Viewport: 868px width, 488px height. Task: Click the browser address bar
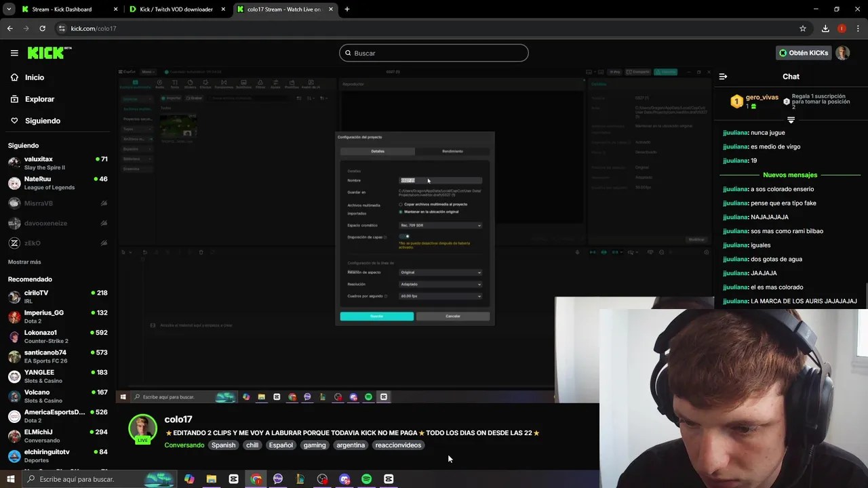pyautogui.click(x=427, y=28)
